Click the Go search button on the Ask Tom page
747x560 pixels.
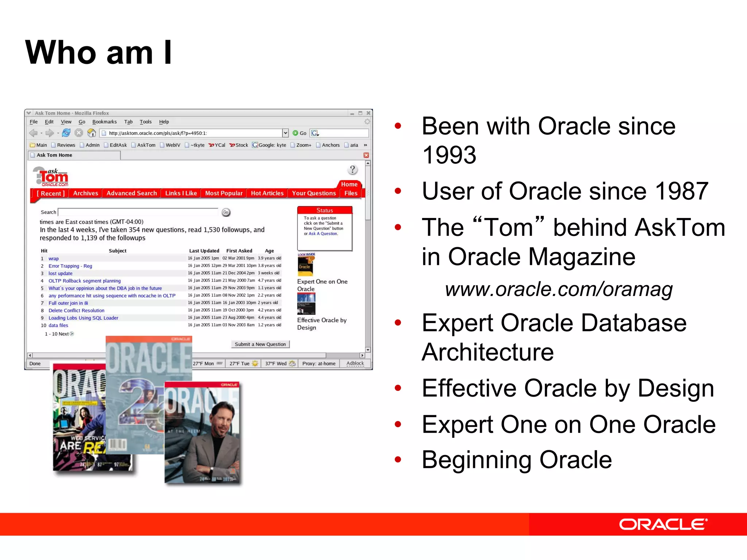click(226, 212)
